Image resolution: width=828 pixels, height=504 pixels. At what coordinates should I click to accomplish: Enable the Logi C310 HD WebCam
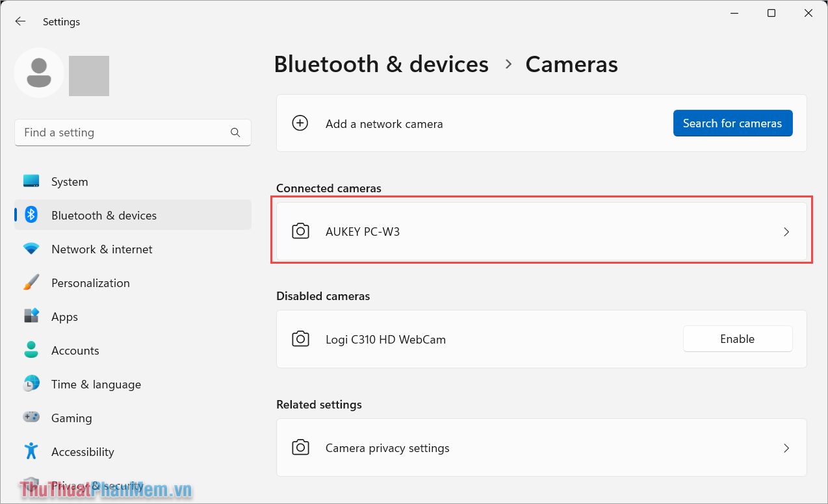pos(737,338)
